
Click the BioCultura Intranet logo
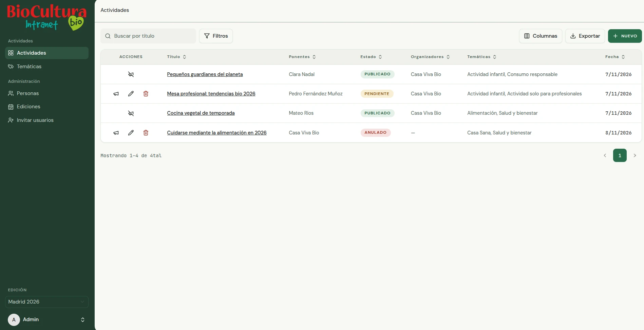47,17
